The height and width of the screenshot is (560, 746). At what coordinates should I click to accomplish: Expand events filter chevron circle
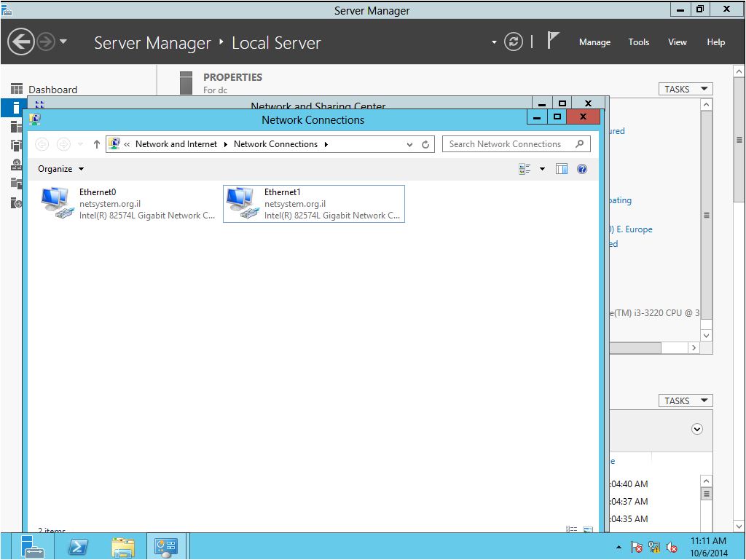(697, 429)
